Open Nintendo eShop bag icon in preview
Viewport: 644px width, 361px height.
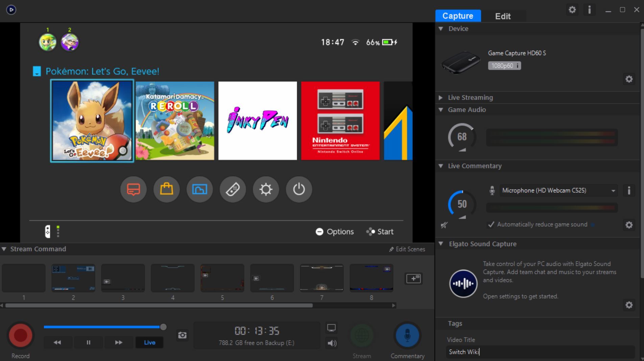click(x=166, y=189)
